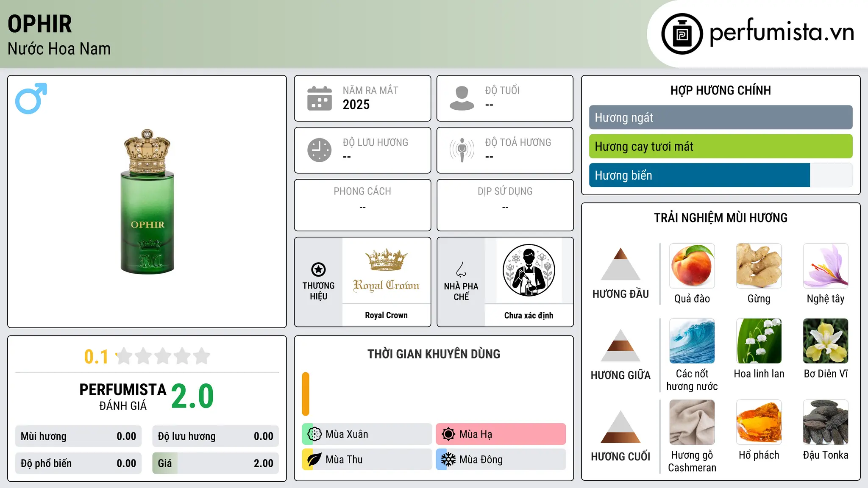Select the Mùa Thu season bar
The image size is (868, 488).
click(367, 459)
